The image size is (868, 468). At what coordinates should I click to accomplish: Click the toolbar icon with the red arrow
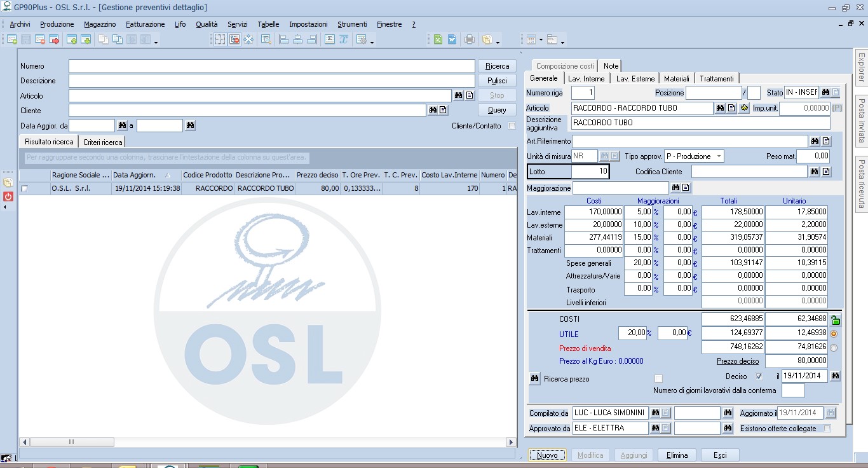point(53,39)
